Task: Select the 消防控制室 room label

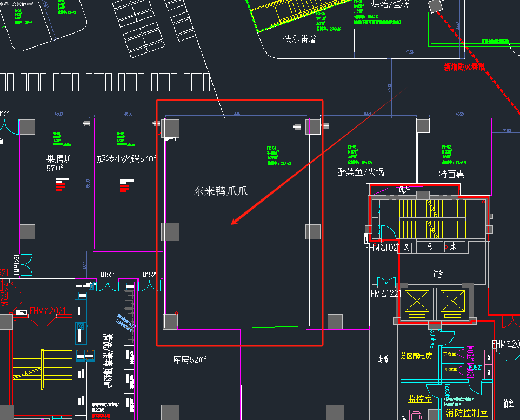Action: (467, 414)
